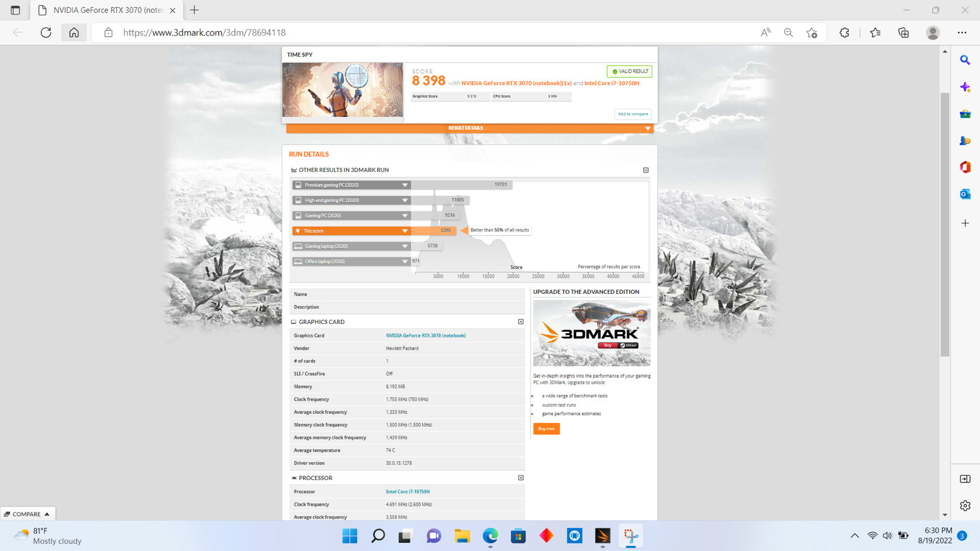
Task: Open the weather widget showing 81°F
Action: (x=49, y=536)
